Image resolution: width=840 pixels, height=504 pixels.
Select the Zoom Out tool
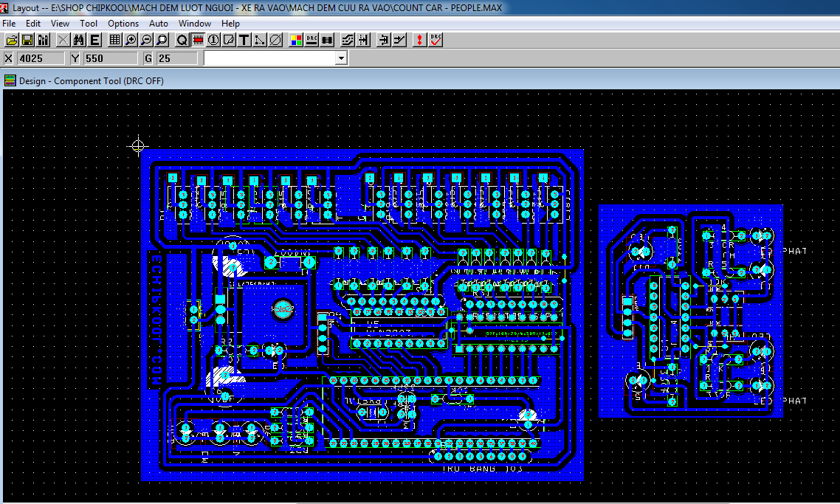(x=148, y=40)
